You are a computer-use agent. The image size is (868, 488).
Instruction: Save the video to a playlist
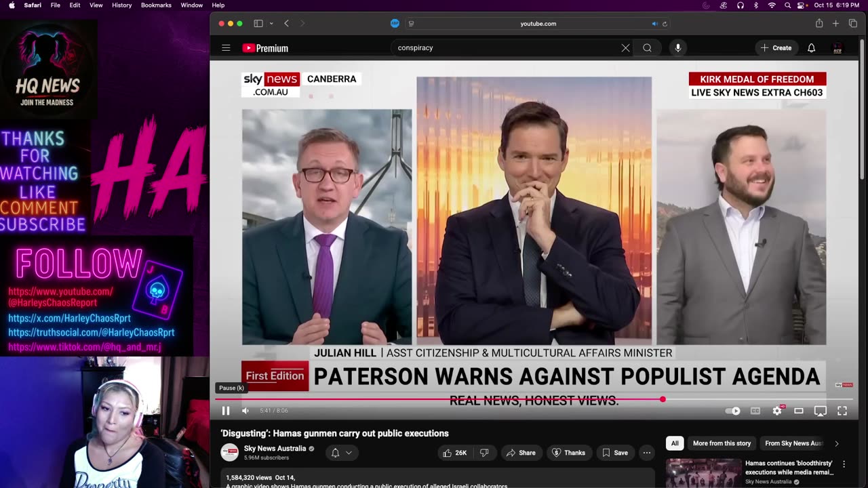pyautogui.click(x=615, y=453)
